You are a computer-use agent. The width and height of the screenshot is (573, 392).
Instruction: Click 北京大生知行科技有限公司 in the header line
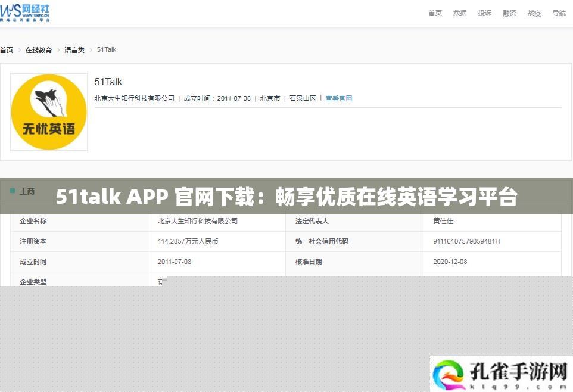(135, 98)
